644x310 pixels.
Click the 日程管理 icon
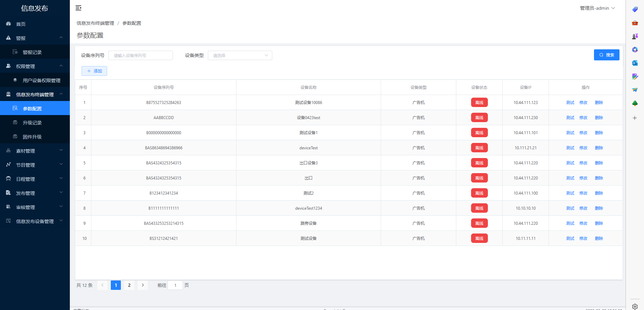click(x=8, y=179)
